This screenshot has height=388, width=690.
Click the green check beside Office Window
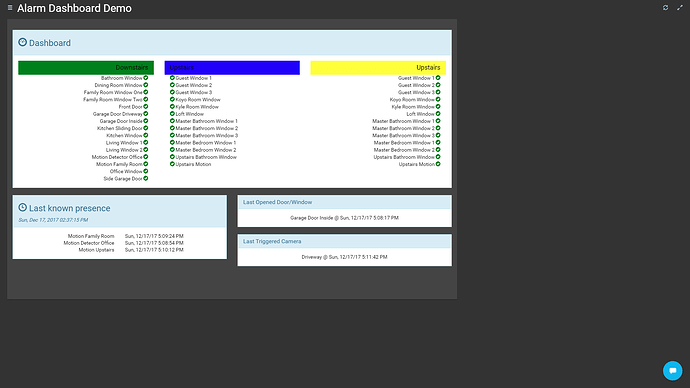point(146,171)
